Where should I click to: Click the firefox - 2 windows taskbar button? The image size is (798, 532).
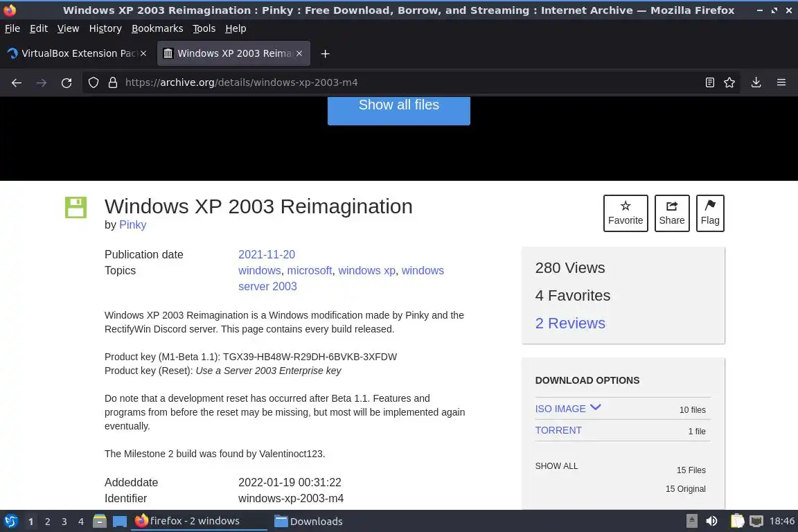(199, 521)
